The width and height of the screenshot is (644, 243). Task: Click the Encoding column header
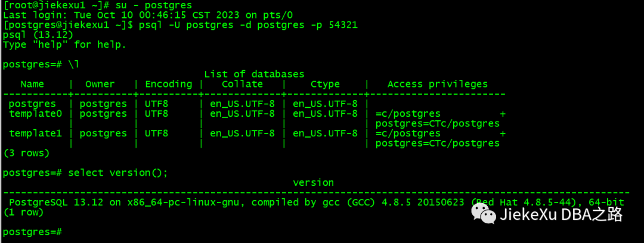tap(168, 84)
